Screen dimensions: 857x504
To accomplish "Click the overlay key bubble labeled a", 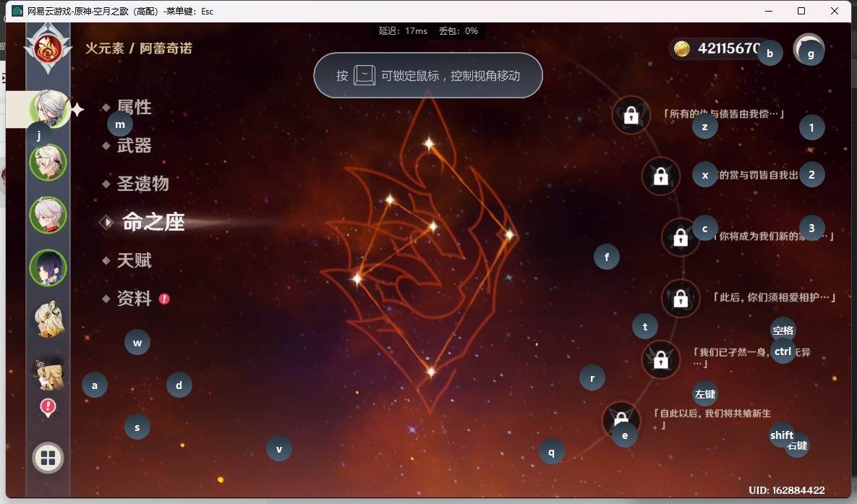I will pyautogui.click(x=95, y=385).
